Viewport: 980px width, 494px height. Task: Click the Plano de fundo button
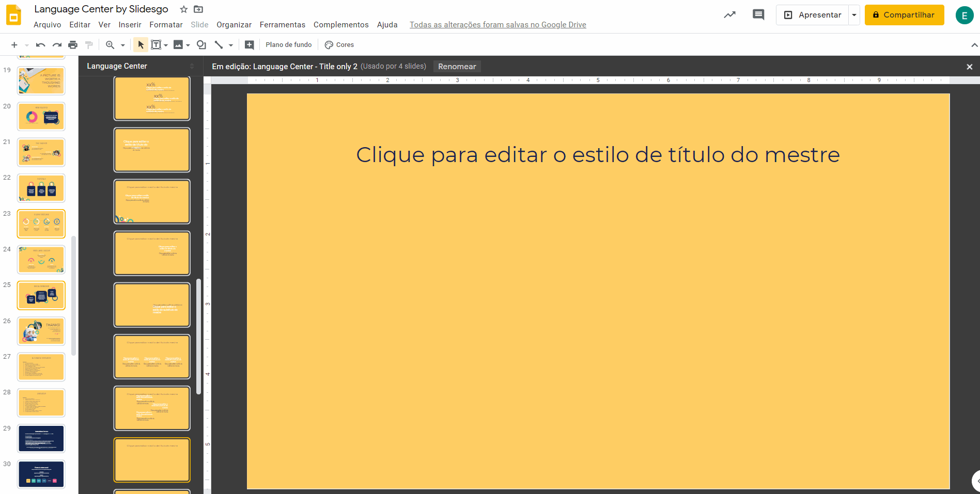tap(289, 45)
